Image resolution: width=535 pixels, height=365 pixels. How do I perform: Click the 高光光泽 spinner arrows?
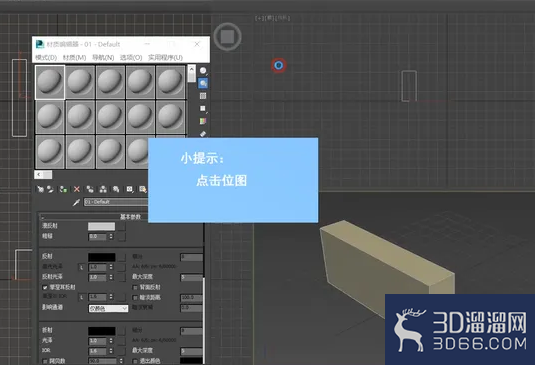[111, 267]
